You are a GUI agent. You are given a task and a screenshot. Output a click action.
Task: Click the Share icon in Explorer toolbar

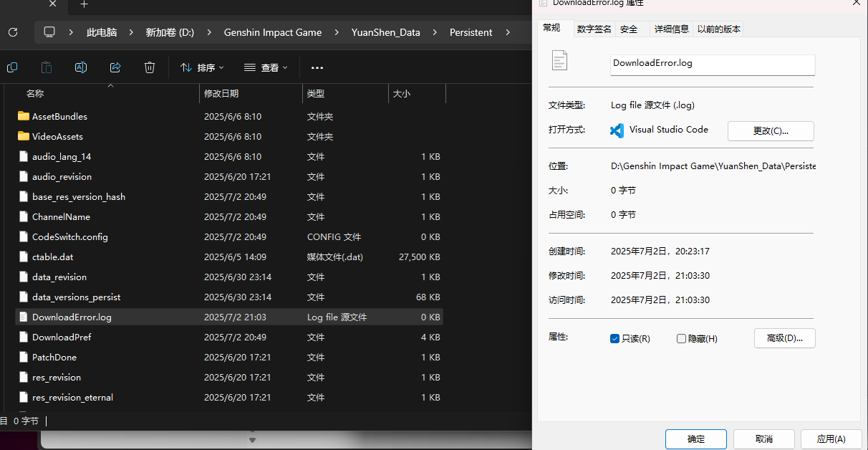[x=115, y=67]
